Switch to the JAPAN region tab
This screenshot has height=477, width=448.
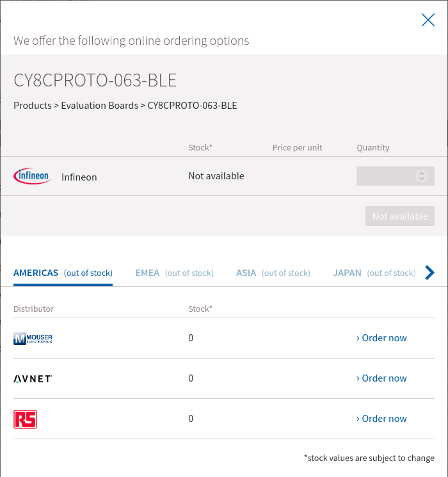tap(374, 273)
